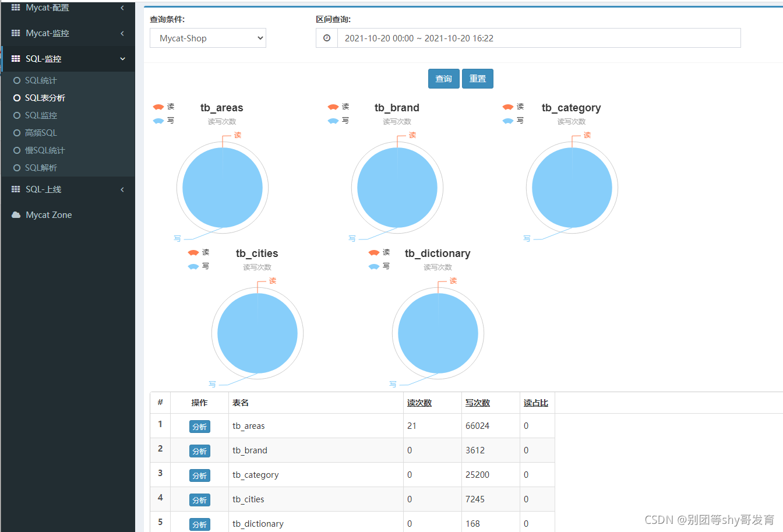The width and height of the screenshot is (783, 532).
Task: Click the tb_category table name cell
Action: click(316, 475)
